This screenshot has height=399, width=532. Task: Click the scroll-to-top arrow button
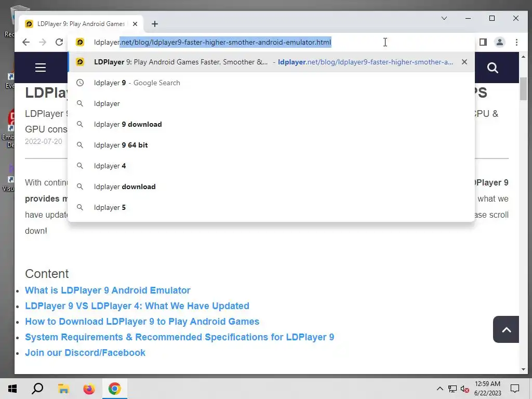[506, 329]
